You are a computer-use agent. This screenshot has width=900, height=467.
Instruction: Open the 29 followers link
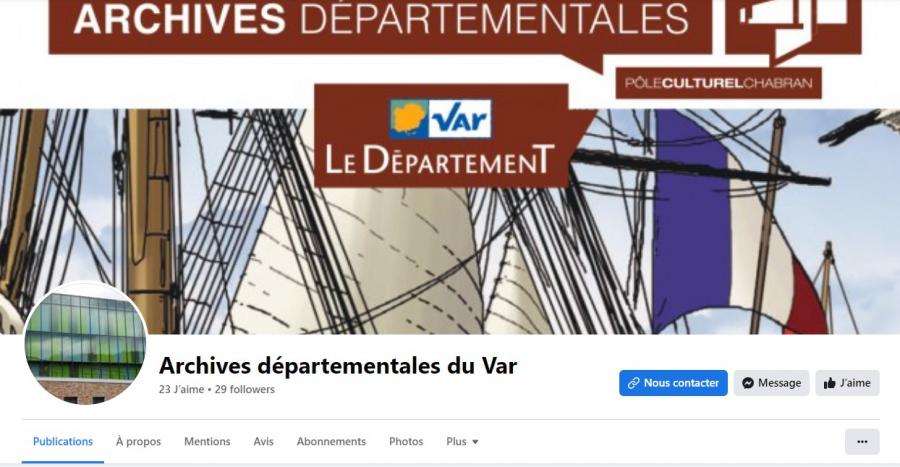tap(245, 390)
